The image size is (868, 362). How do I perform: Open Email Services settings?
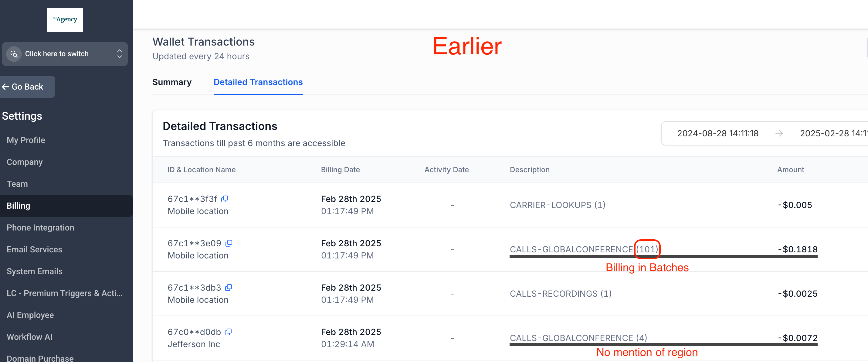(34, 250)
